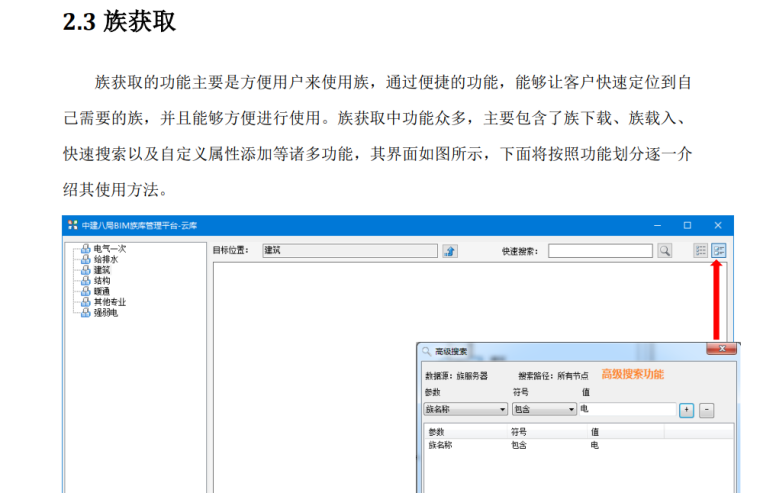Select the 强弱电 tree node
760x493 pixels.
(x=105, y=313)
